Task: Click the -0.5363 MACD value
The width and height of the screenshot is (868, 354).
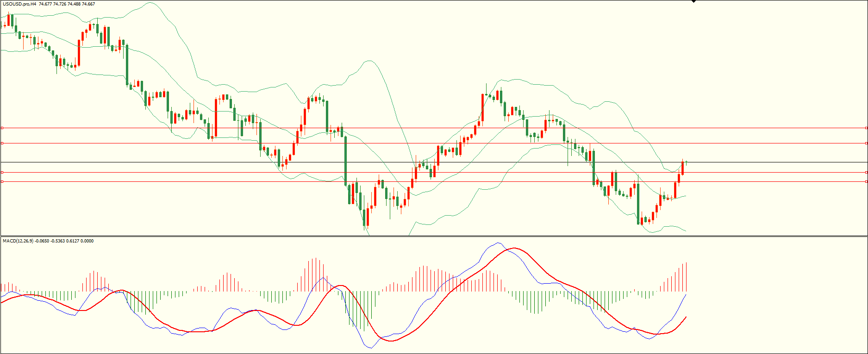Action: click(x=58, y=241)
